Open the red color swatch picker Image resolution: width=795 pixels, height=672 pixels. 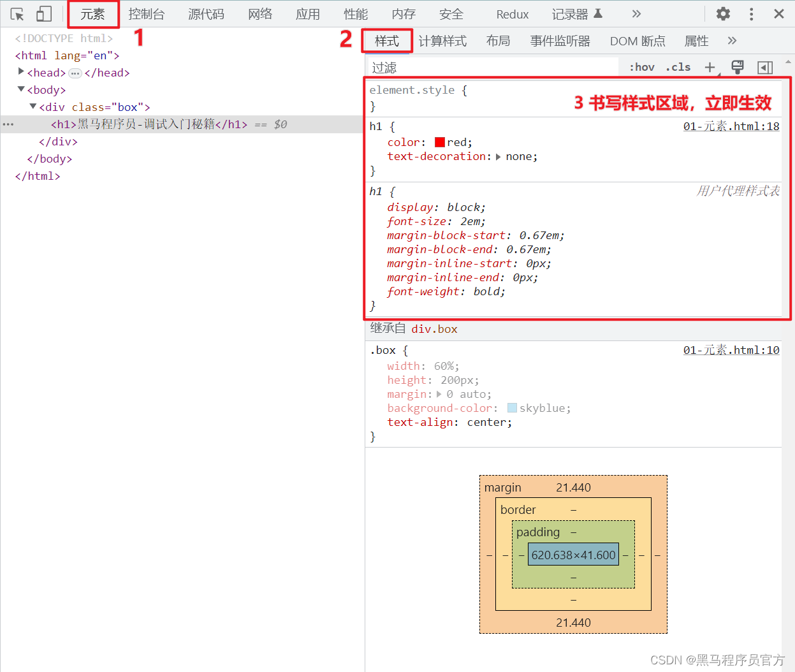(440, 142)
